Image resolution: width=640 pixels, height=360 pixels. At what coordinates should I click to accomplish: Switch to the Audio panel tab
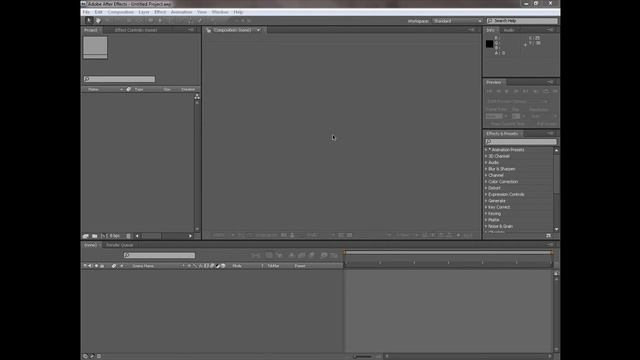(509, 30)
